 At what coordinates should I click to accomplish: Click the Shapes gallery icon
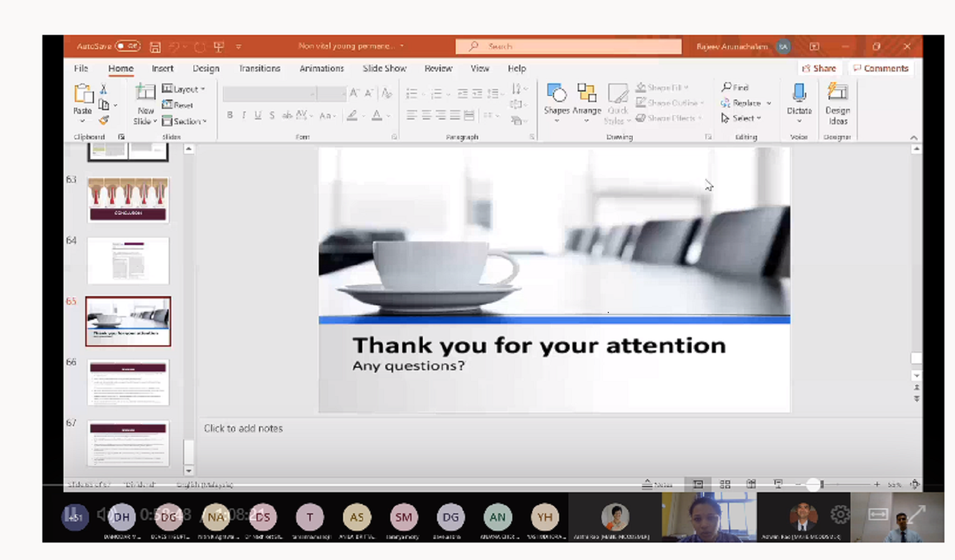(556, 95)
